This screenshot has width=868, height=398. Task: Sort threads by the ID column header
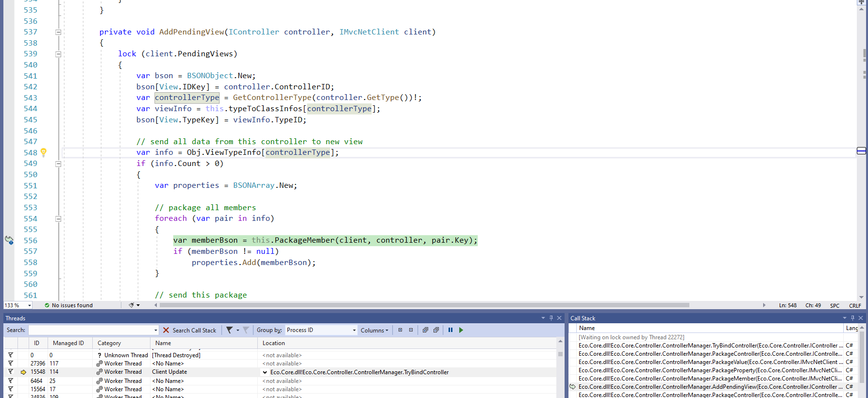[x=36, y=343]
